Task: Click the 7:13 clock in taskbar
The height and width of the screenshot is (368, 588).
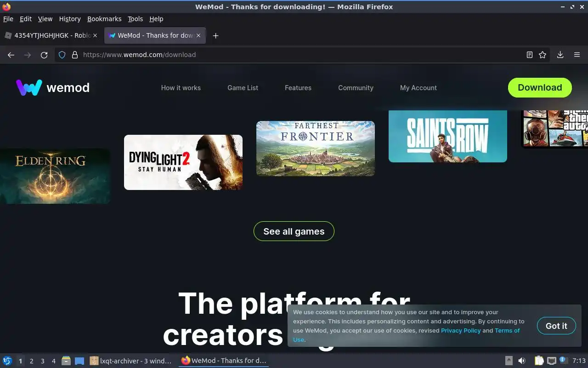Action: pyautogui.click(x=579, y=361)
